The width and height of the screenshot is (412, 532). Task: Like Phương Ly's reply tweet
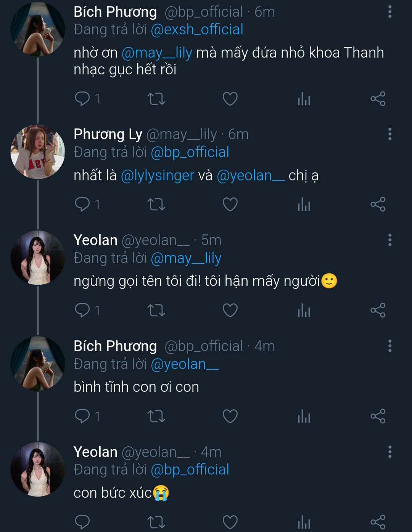[230, 205]
